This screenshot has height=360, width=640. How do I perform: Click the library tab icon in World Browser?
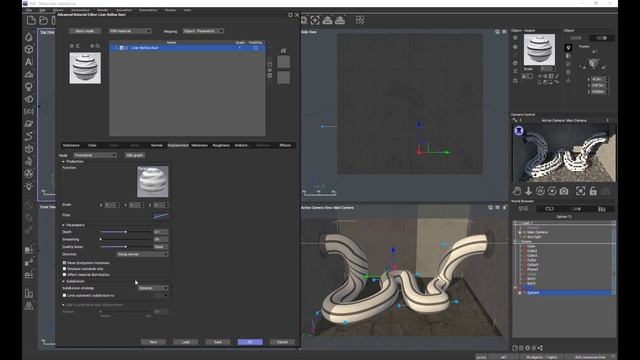click(602, 209)
